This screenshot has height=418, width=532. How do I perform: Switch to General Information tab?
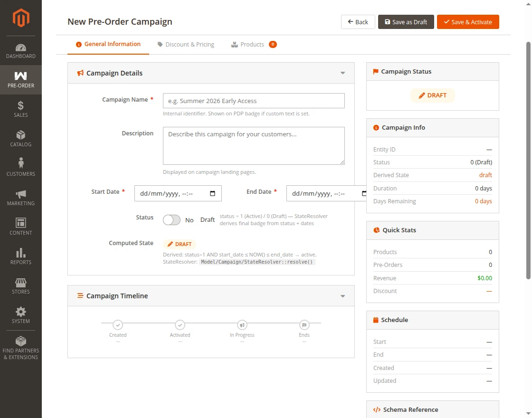pyautogui.click(x=108, y=44)
